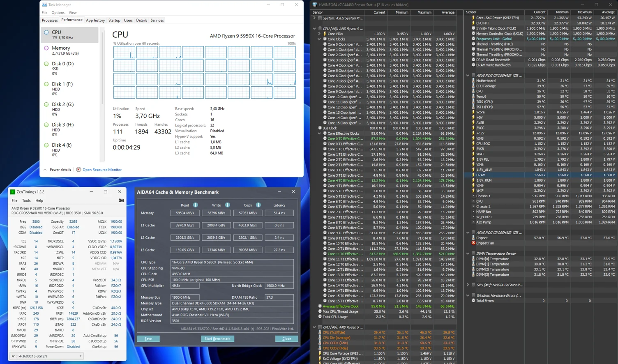Open the A1: F4-3600C16-8GTZN module dropdown

[80, 356]
